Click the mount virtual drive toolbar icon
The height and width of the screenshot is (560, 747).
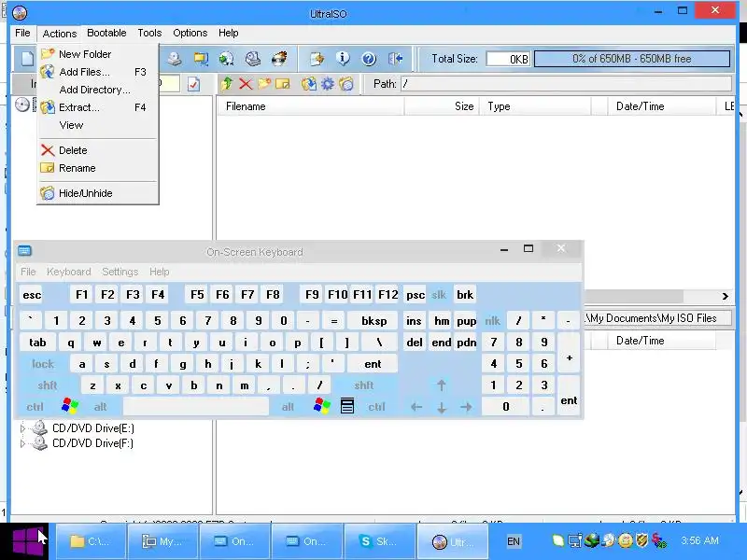click(253, 59)
